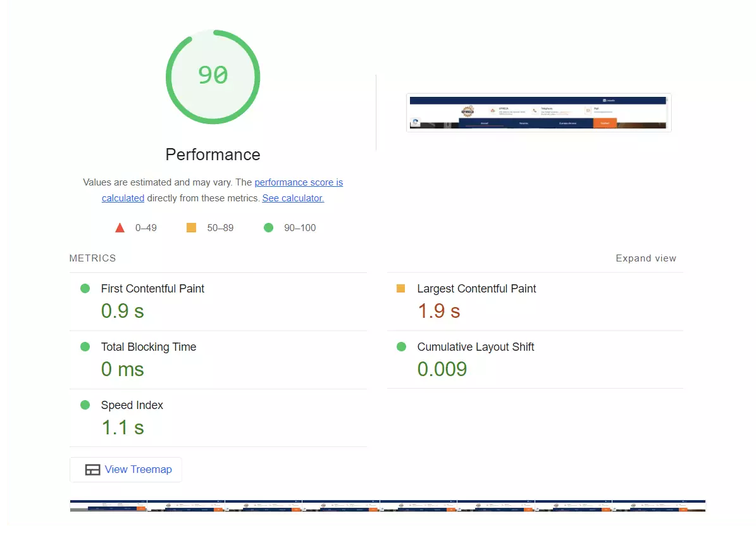Click the green dot beside Speed Index
Screen dimensions: 756x535
click(x=85, y=405)
